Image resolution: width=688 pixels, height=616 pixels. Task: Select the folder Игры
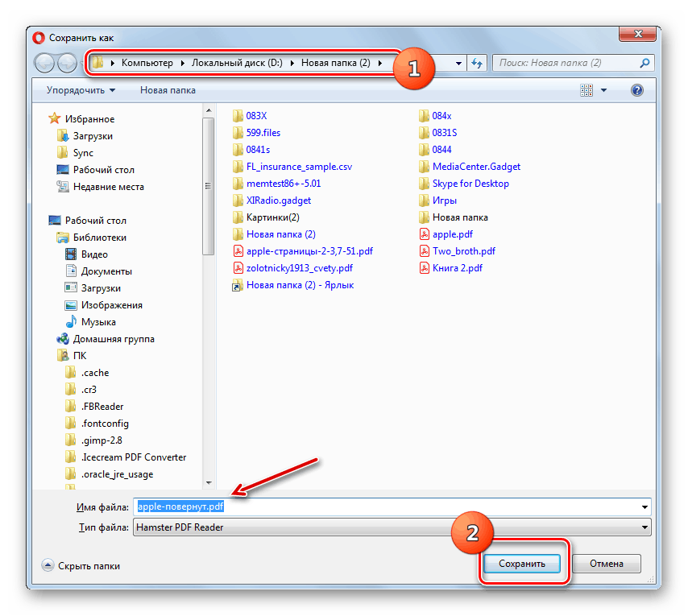[x=444, y=201]
